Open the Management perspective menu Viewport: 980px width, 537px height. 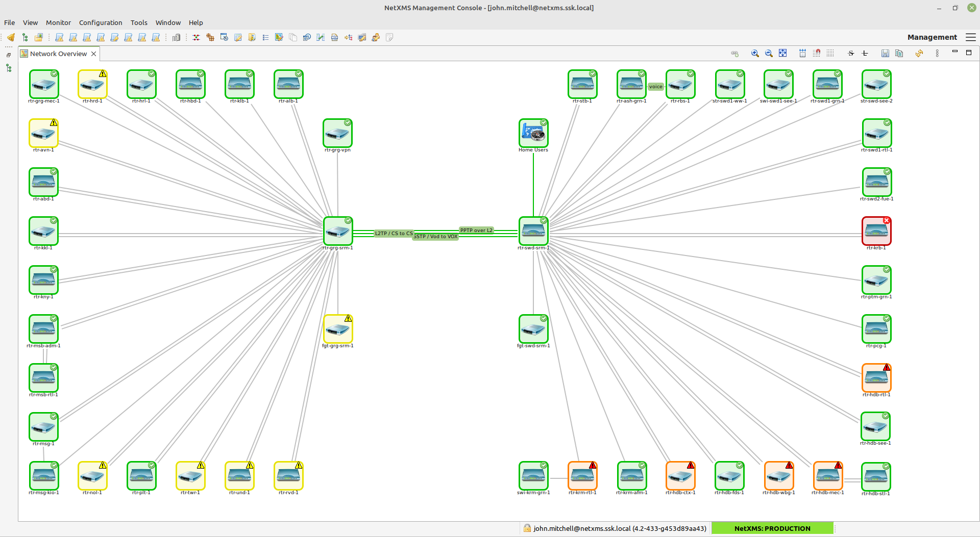click(x=932, y=37)
